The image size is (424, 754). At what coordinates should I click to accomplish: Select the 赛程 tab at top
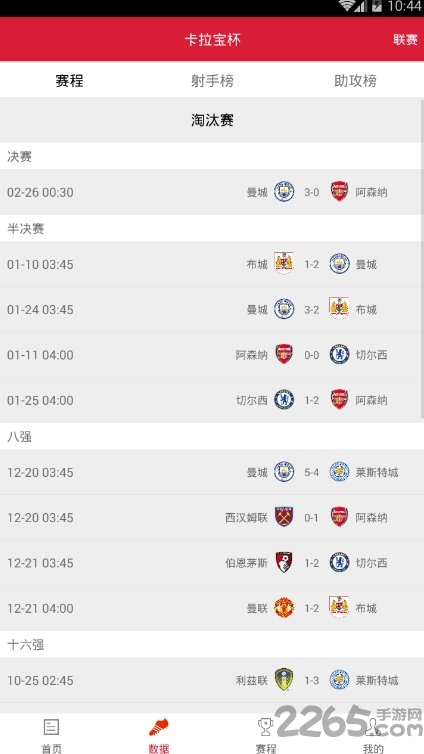pos(69,81)
